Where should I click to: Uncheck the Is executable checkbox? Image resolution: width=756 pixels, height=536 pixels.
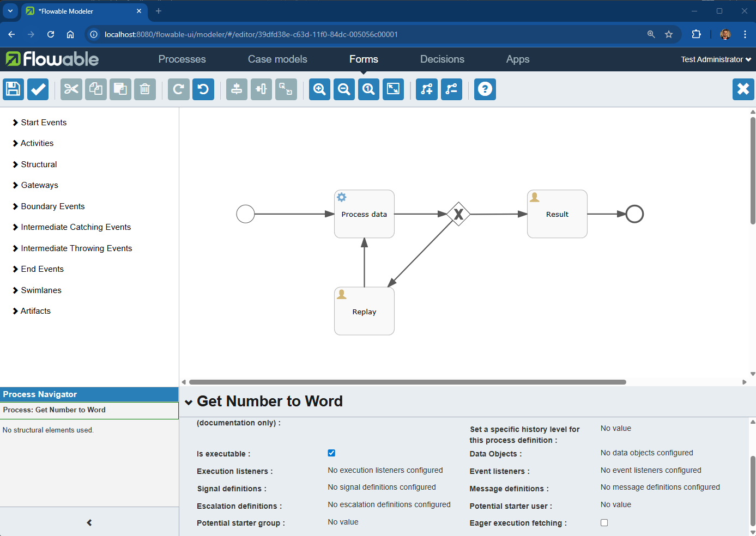pos(331,453)
